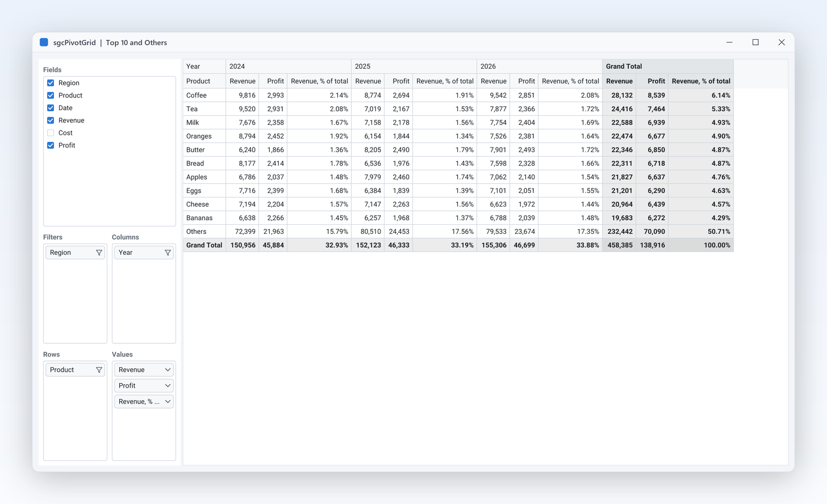Open the 'Revenue, % ...' value dropdown
Viewport: 827px width, 504px height.
point(144,402)
